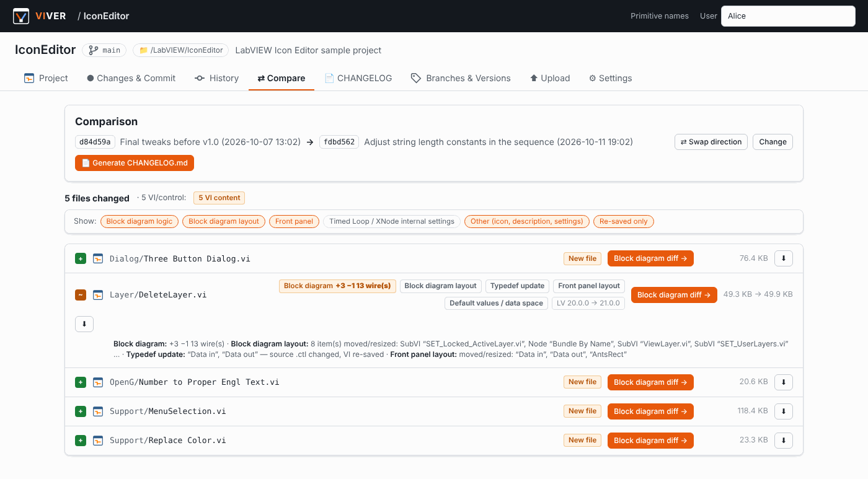Image resolution: width=868 pixels, height=479 pixels.
Task: Download the DeleteLayer.vi file
Action: point(84,324)
